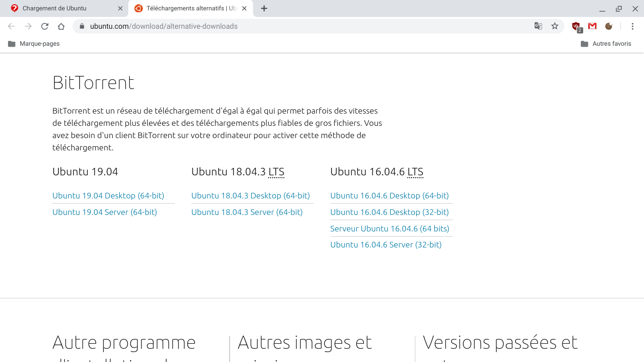Image resolution: width=644 pixels, height=362 pixels.
Task: Click the Versions passées et heading
Action: (500, 343)
